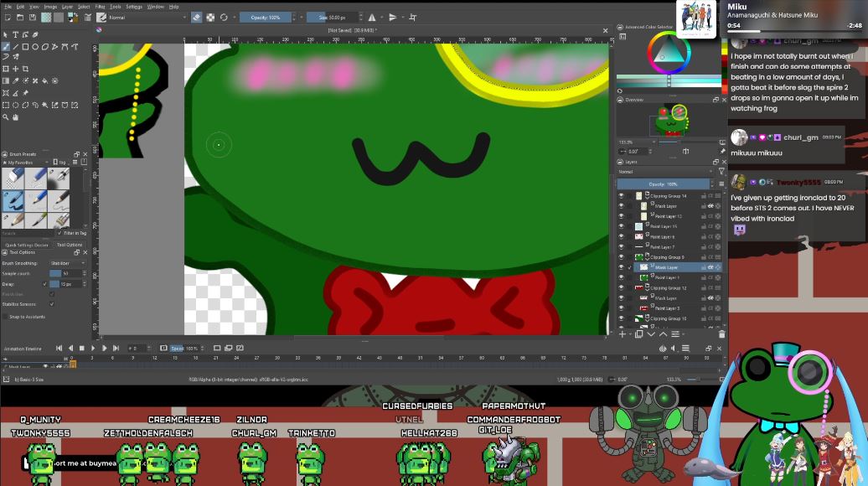Move layer down in Layers panel
The height and width of the screenshot is (486, 868).
(651, 334)
